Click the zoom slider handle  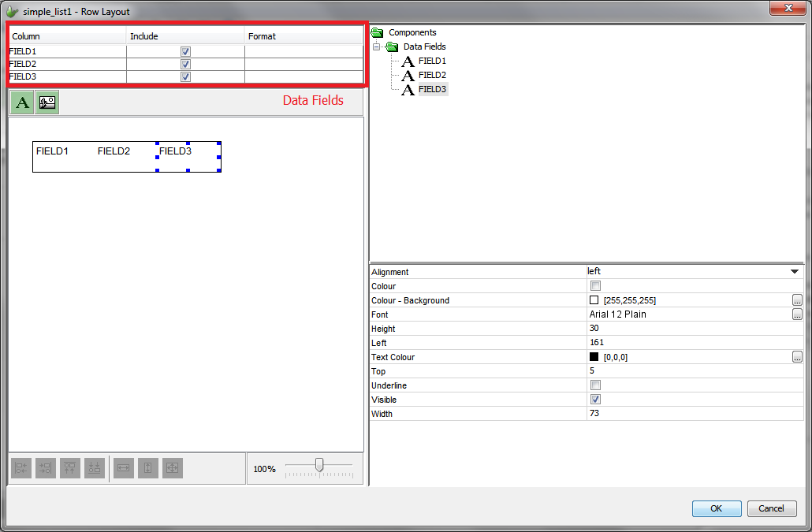coord(319,465)
